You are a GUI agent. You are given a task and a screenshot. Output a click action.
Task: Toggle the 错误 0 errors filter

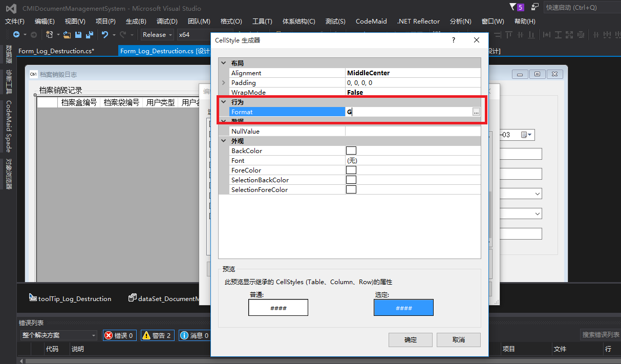click(x=119, y=335)
